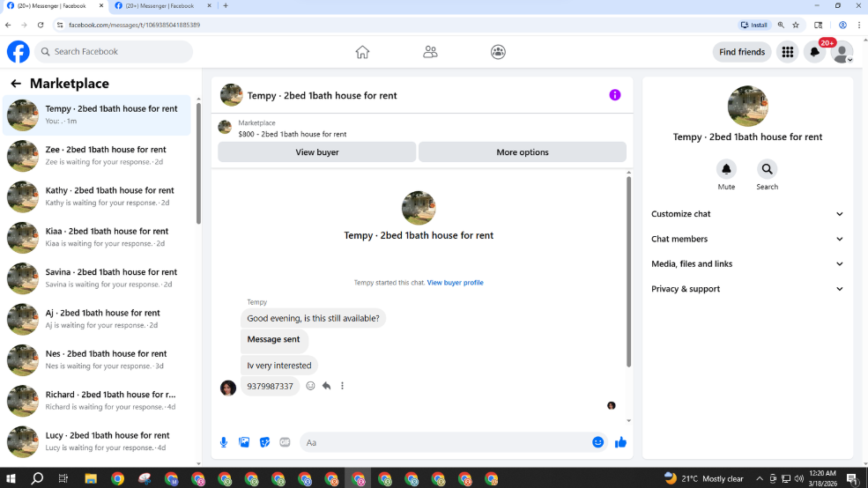Open more options for 9379987337 message

click(342, 386)
